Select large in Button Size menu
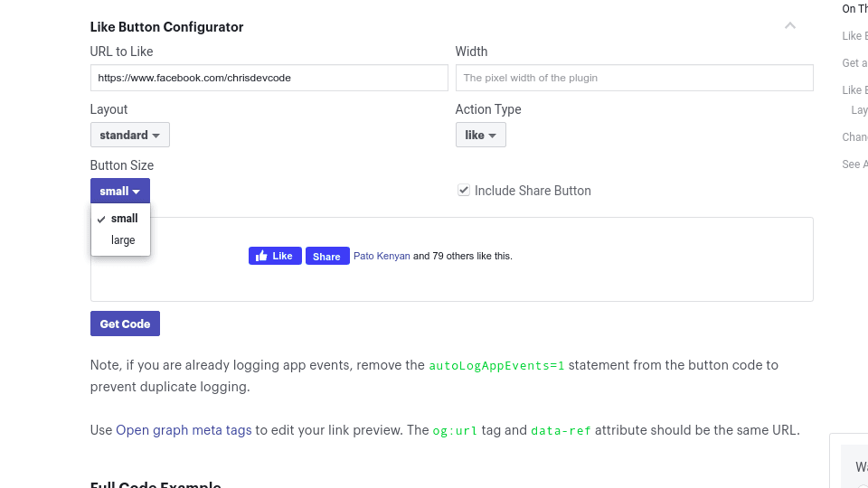868x488 pixels. [120, 240]
